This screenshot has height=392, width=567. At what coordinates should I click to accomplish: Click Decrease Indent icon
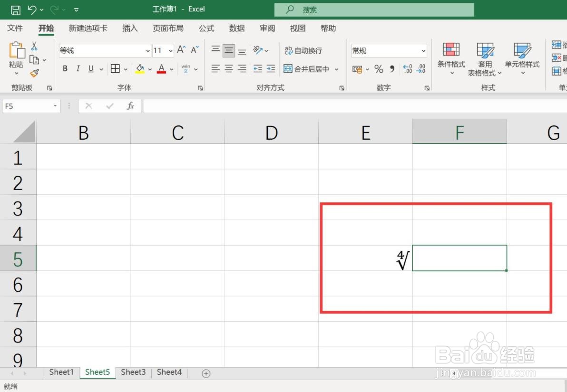pos(258,68)
